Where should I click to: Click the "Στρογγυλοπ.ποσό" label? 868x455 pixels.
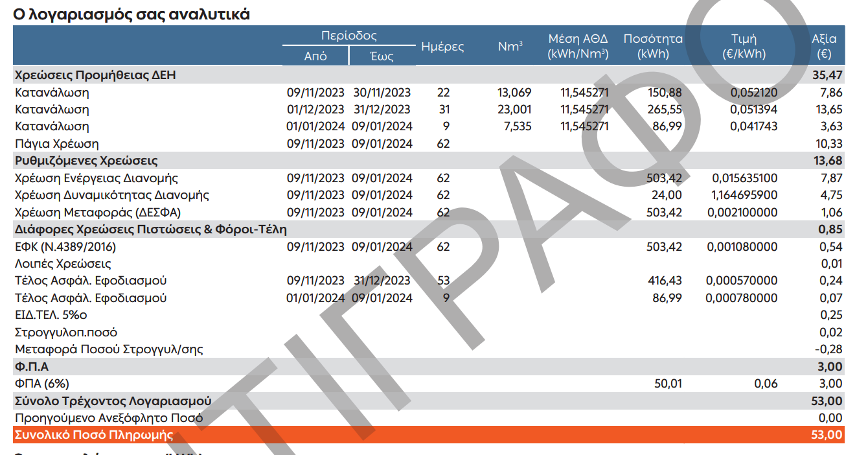tap(66, 332)
